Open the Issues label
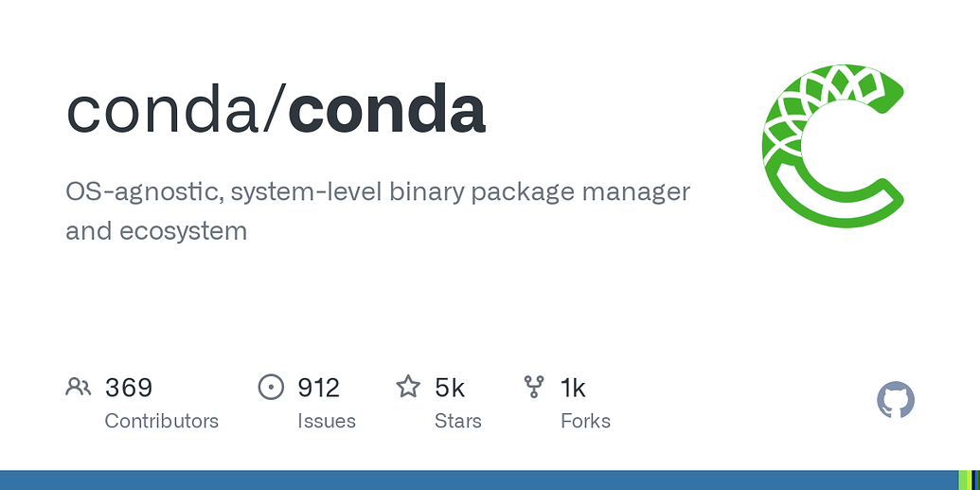The height and width of the screenshot is (490, 980). pyautogui.click(x=326, y=421)
